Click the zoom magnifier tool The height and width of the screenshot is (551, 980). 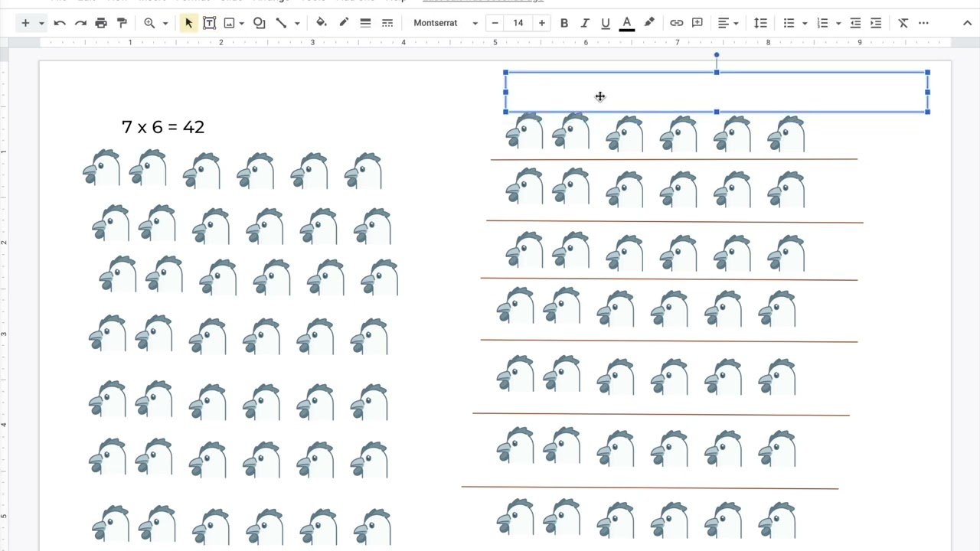(x=149, y=23)
